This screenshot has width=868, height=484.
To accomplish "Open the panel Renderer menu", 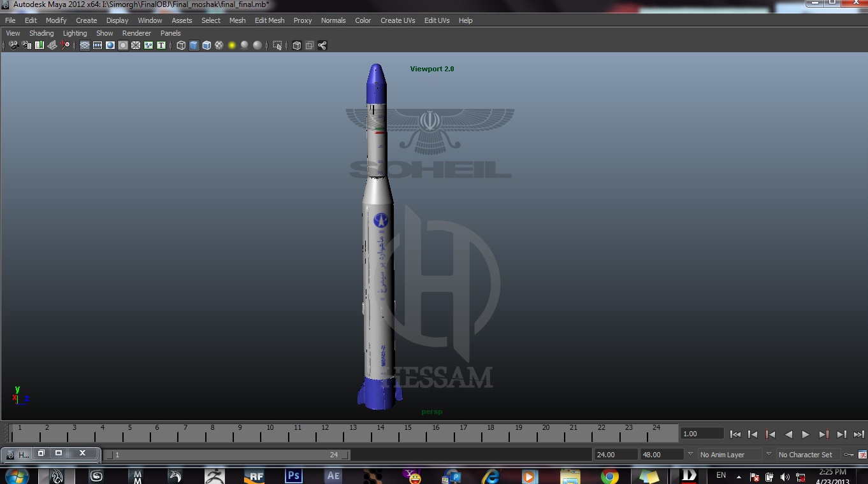I will 137,33.
